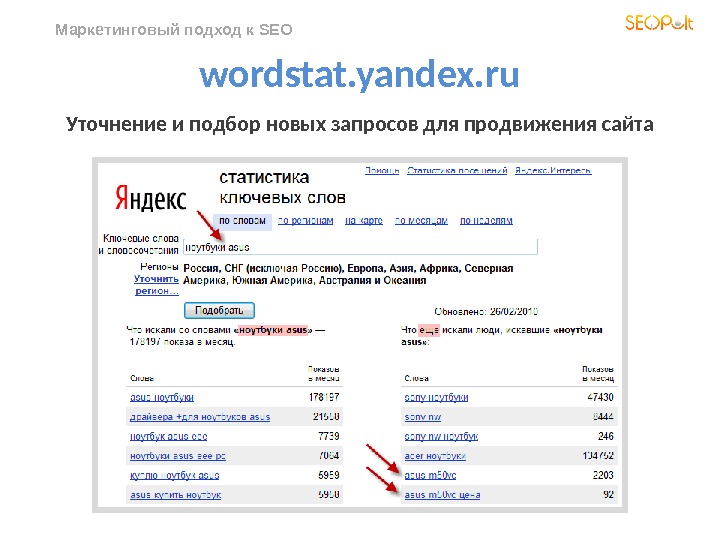Viewport: 720px width, 540px height.
Task: Switch to 'по месяцам' tab
Action: coord(421,221)
